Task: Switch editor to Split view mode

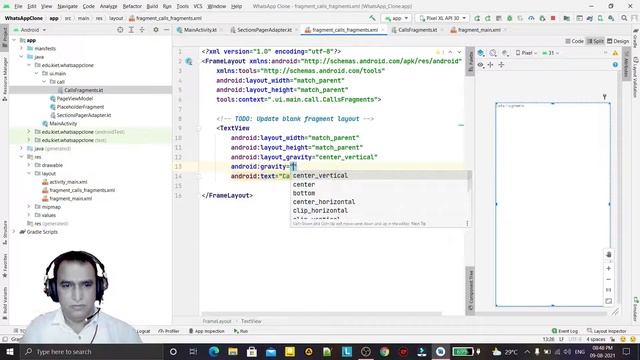Action: pos(595,41)
